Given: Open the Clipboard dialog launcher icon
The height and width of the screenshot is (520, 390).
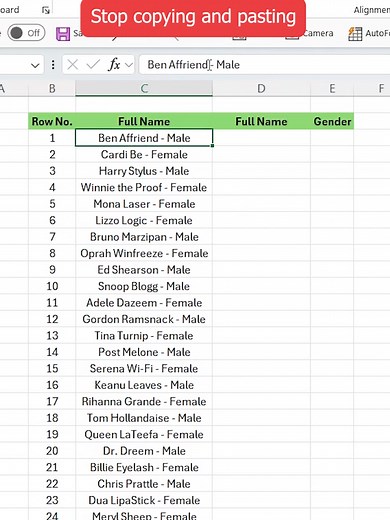Looking at the screenshot, I should pyautogui.click(x=46, y=10).
